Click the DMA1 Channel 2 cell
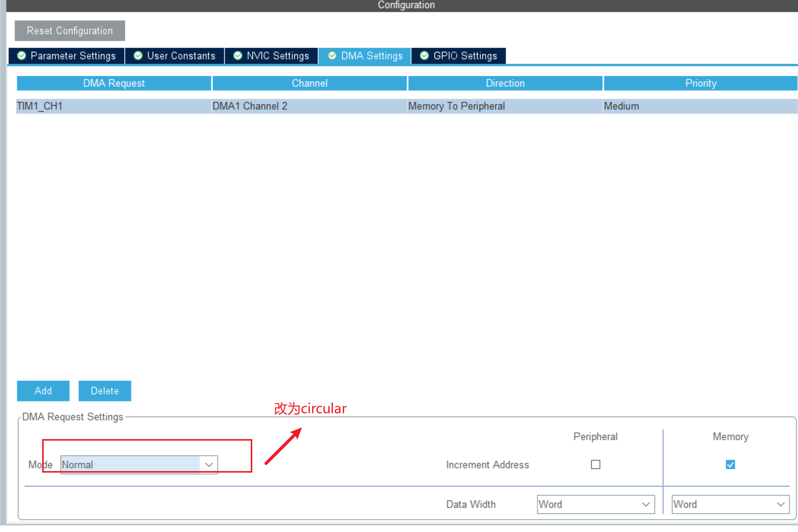The width and height of the screenshot is (798, 532). (x=309, y=106)
